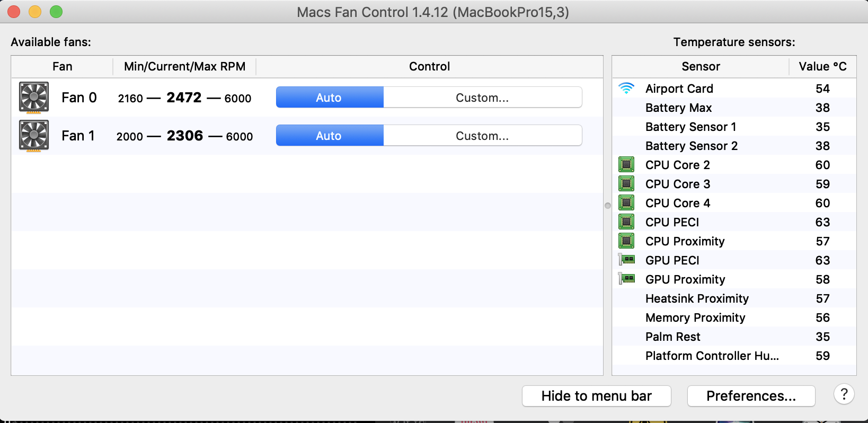Click the CPU Core 3 chip icon
Image resolution: width=868 pixels, height=423 pixels.
[626, 184]
